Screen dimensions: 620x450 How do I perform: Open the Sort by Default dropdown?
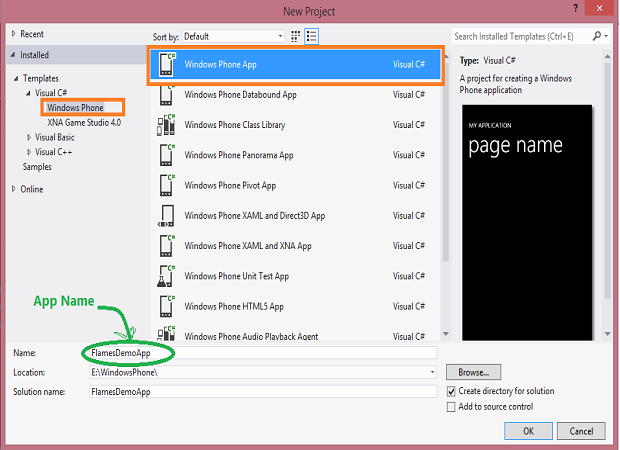[233, 36]
